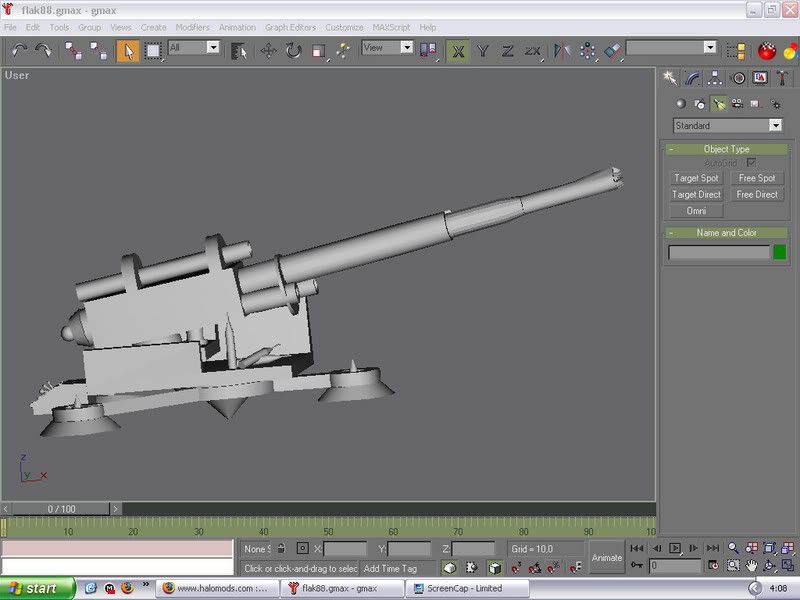
Task: Click the Free Spot button
Action: [757, 178]
